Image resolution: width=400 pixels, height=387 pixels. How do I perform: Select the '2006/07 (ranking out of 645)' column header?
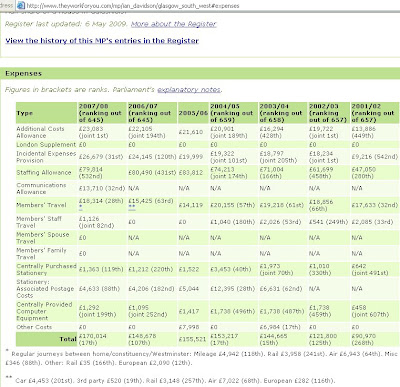pyautogui.click(x=152, y=113)
